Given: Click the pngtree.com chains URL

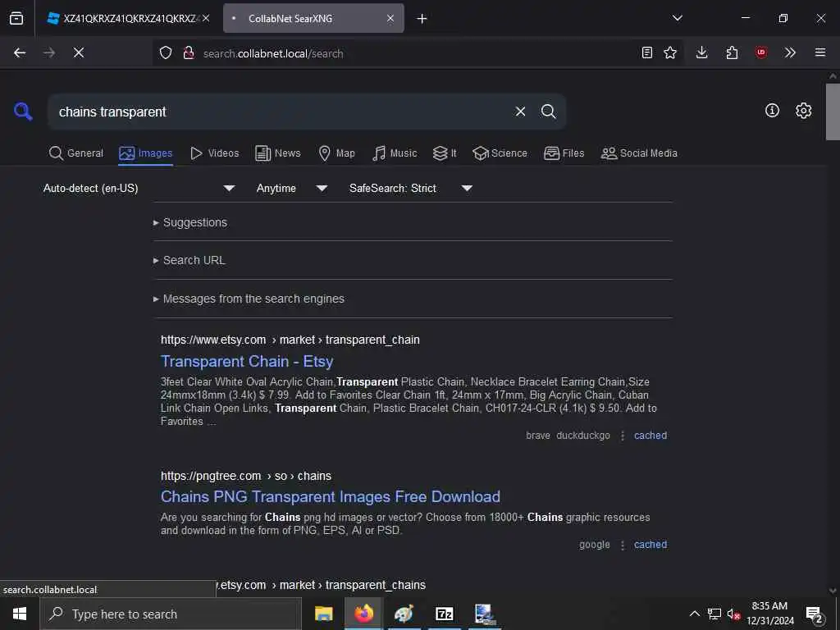Looking at the screenshot, I should tap(246, 476).
